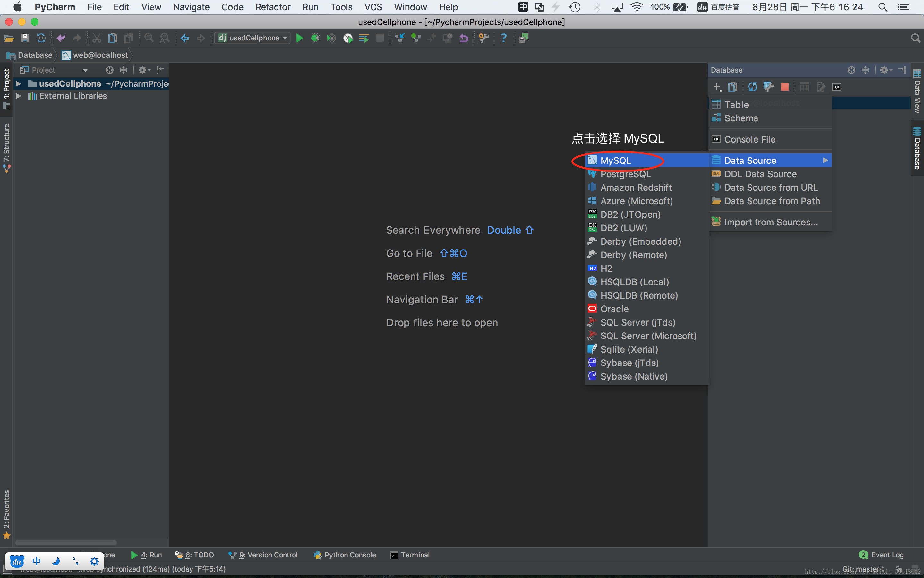Choose PostgreSQL in the data source list
The image size is (924, 578).
(x=647, y=174)
